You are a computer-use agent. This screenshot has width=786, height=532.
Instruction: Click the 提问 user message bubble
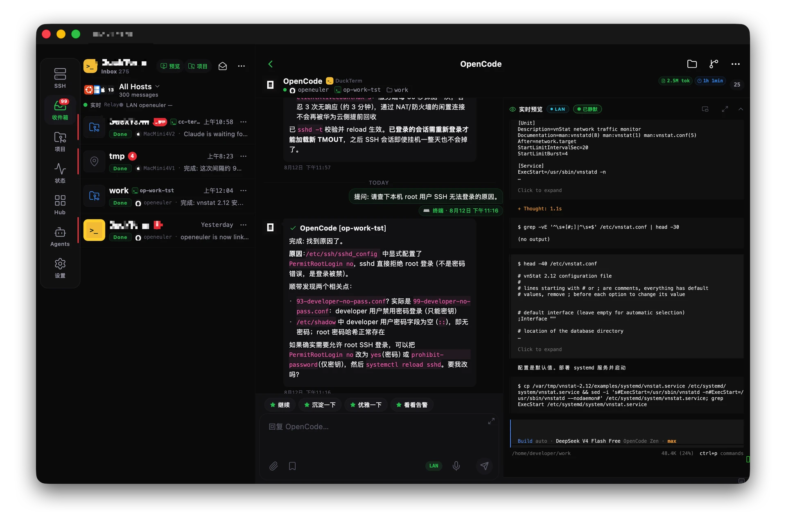click(426, 197)
